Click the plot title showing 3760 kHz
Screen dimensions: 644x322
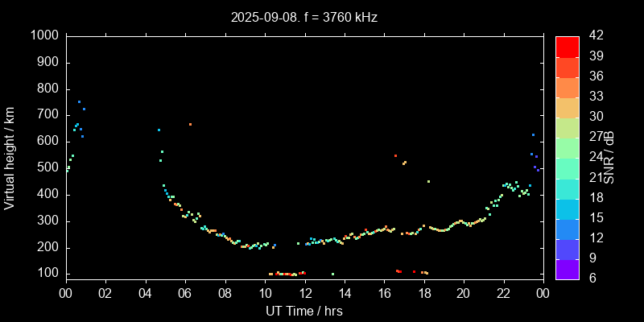click(303, 17)
